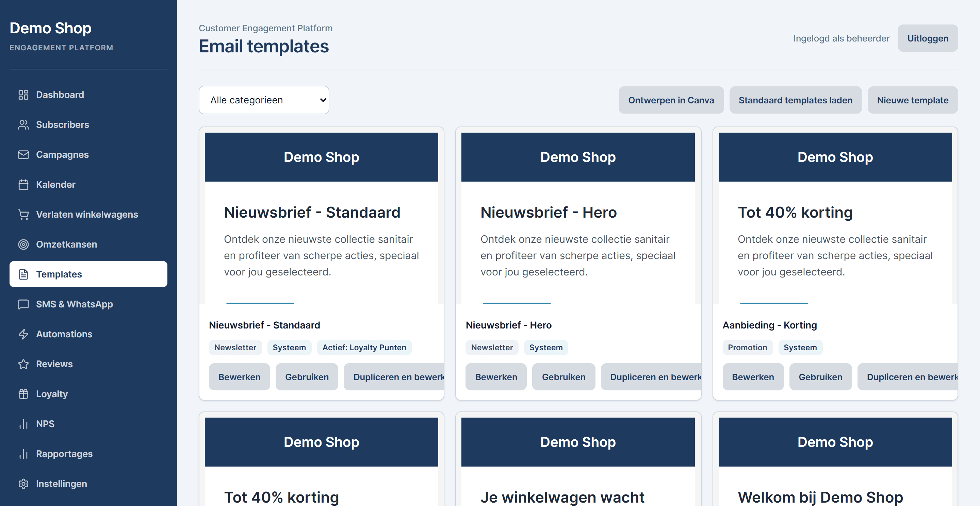
Task: Click the Loyalty gift icon
Action: (23, 394)
